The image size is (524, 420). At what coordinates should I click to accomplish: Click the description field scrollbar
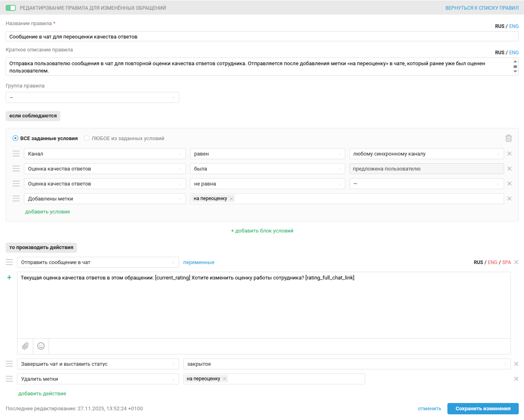click(x=515, y=66)
